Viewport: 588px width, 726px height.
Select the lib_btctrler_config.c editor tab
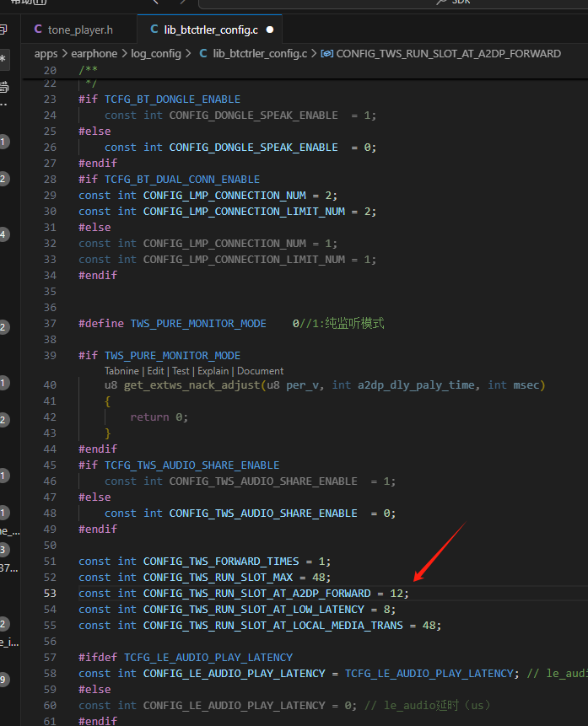pyautogui.click(x=210, y=30)
